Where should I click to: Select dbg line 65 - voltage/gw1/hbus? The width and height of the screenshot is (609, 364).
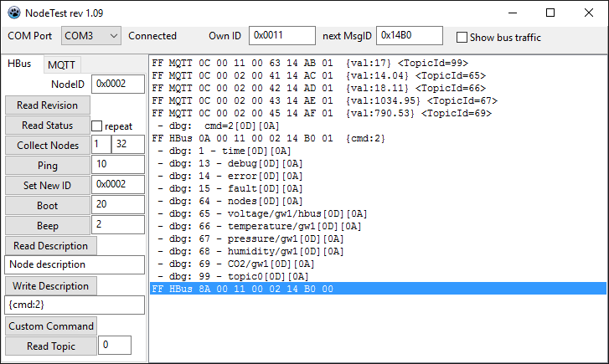pyautogui.click(x=378, y=213)
